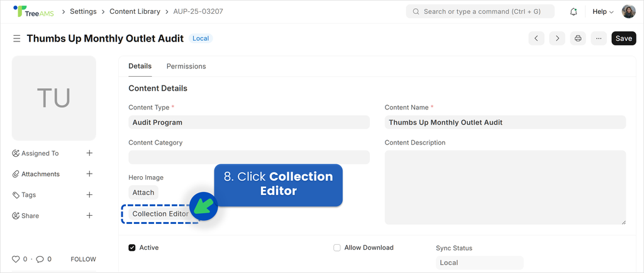
Task: Click the Local status badge
Action: (201, 38)
